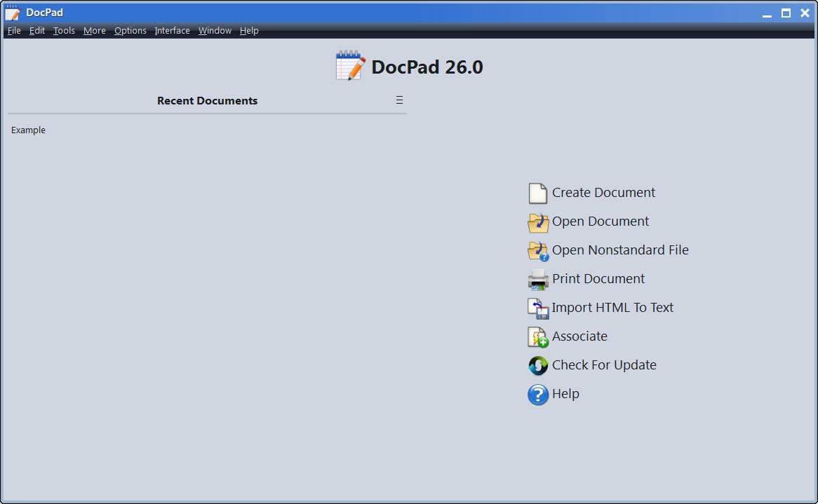Open the Edit menu
The image size is (818, 504).
coord(36,30)
